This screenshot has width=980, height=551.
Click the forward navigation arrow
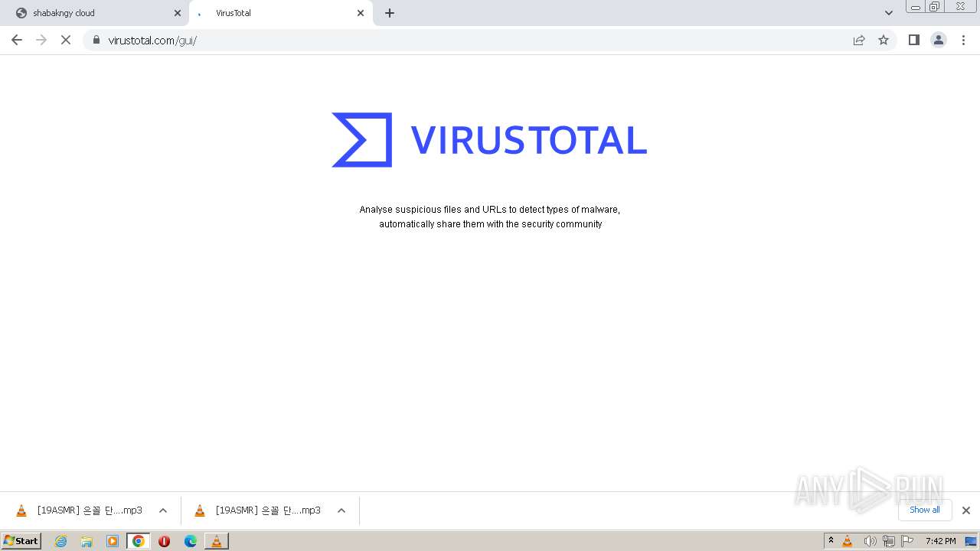pyautogui.click(x=41, y=40)
